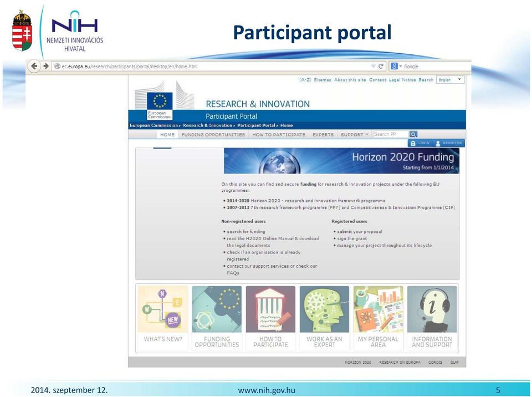The height and width of the screenshot is (397, 532).
Task: Open the How to Participate tile
Action: click(270, 317)
